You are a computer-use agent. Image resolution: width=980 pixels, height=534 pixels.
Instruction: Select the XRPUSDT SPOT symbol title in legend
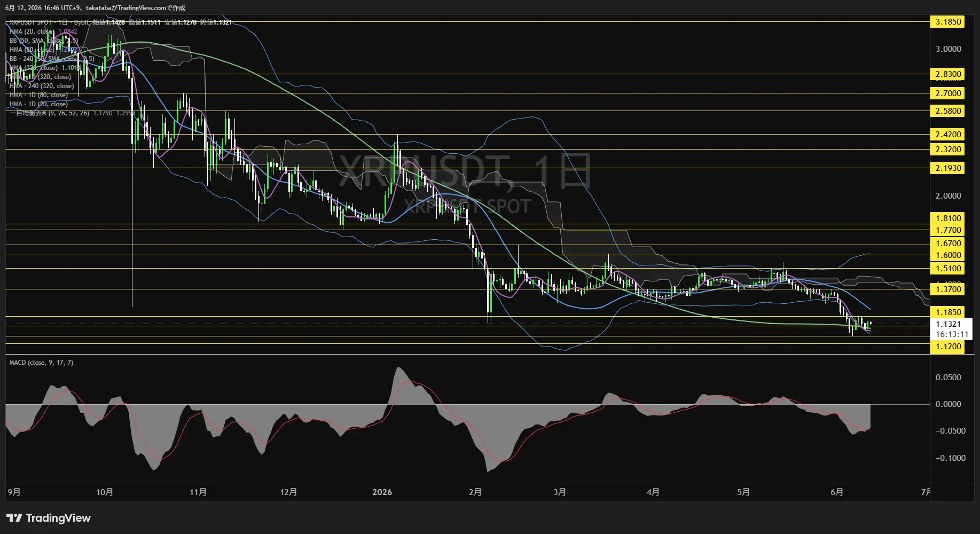pyautogui.click(x=30, y=22)
